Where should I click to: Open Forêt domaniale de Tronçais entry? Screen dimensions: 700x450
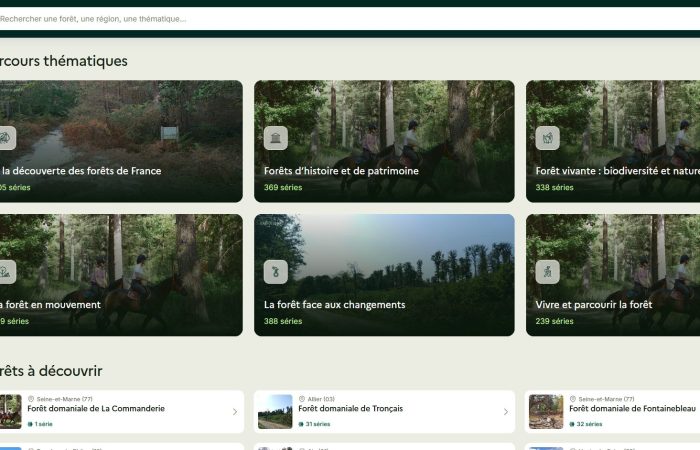(x=384, y=412)
